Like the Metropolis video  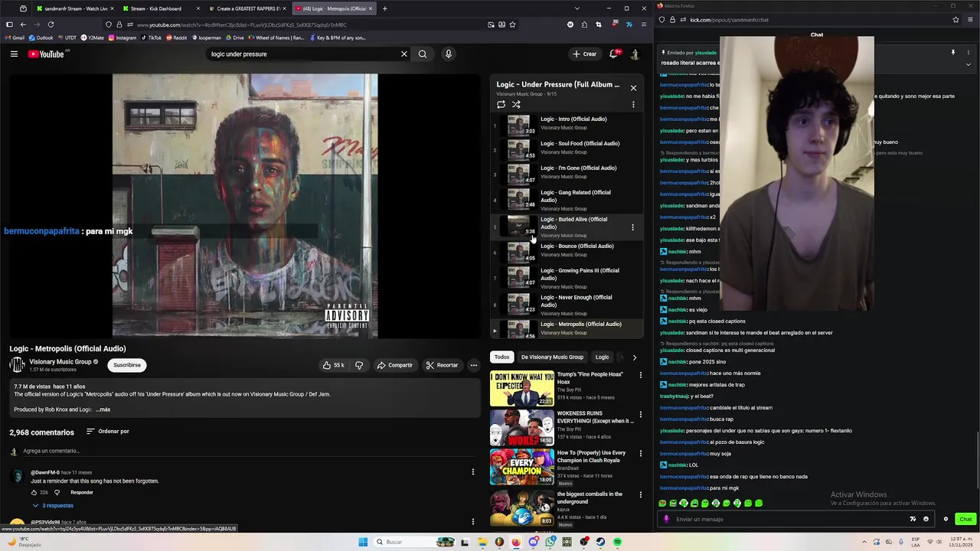(x=334, y=365)
